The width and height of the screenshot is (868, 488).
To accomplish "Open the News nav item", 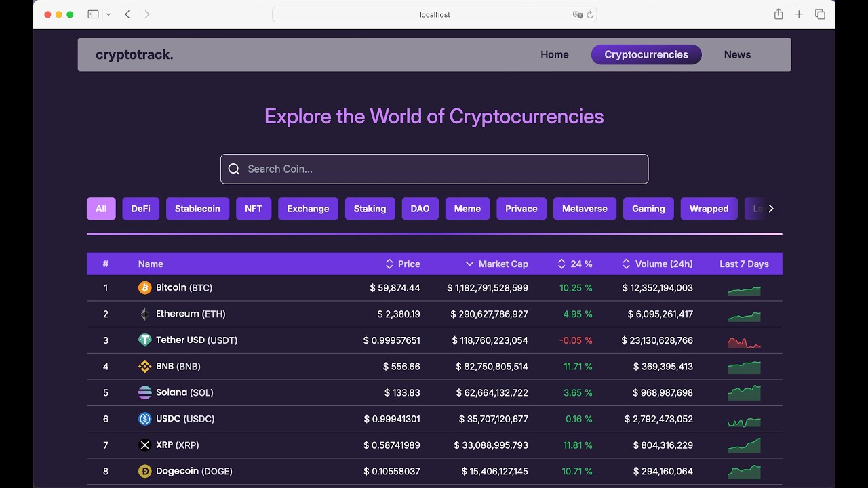I will [x=737, y=55].
